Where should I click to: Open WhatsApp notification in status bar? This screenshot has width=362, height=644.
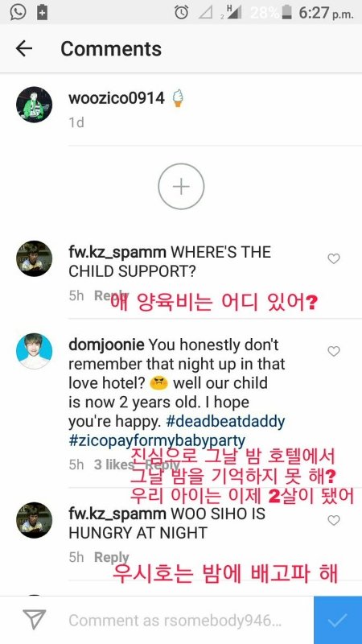click(18, 12)
